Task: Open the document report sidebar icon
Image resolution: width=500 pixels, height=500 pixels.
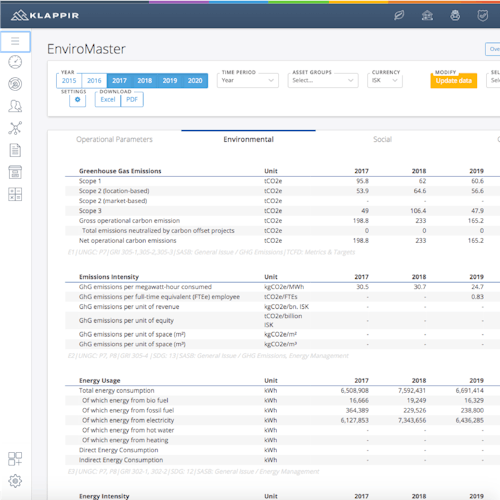Action: coord(15,150)
